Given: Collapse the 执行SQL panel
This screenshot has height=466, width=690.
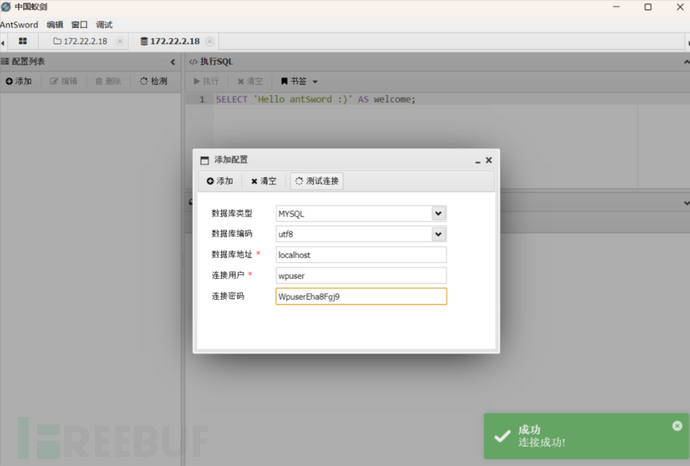Looking at the screenshot, I should coord(686,62).
